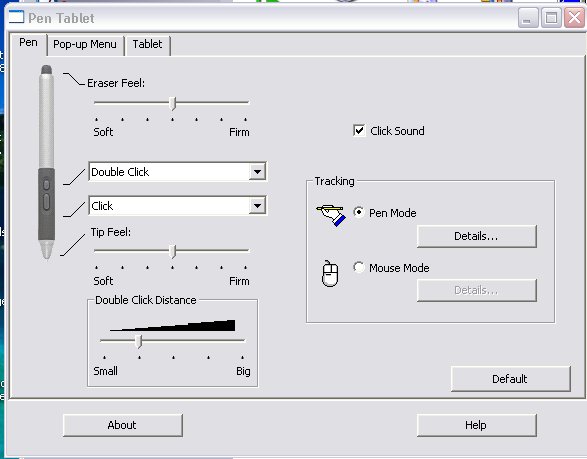587x459 pixels.
Task: Click the Eraser Feel slider thumb
Action: (172, 103)
